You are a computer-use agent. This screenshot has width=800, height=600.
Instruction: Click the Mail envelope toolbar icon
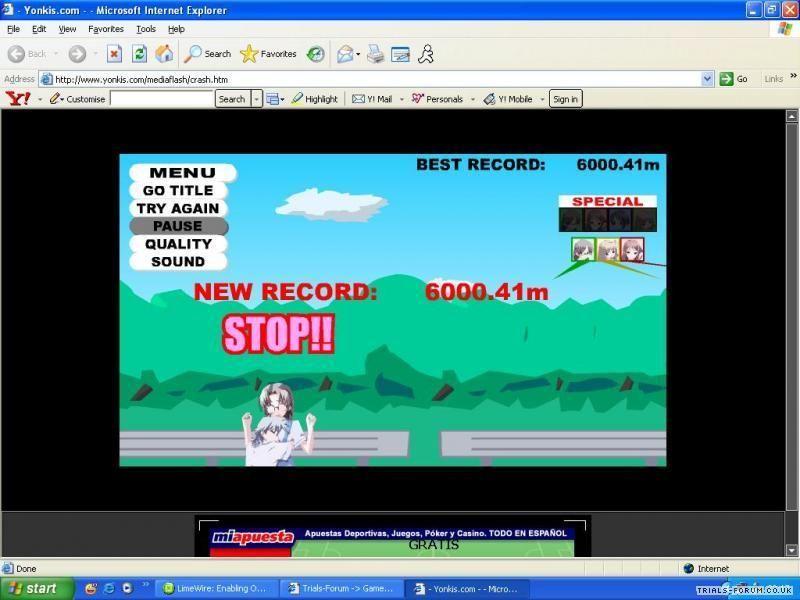(x=345, y=54)
